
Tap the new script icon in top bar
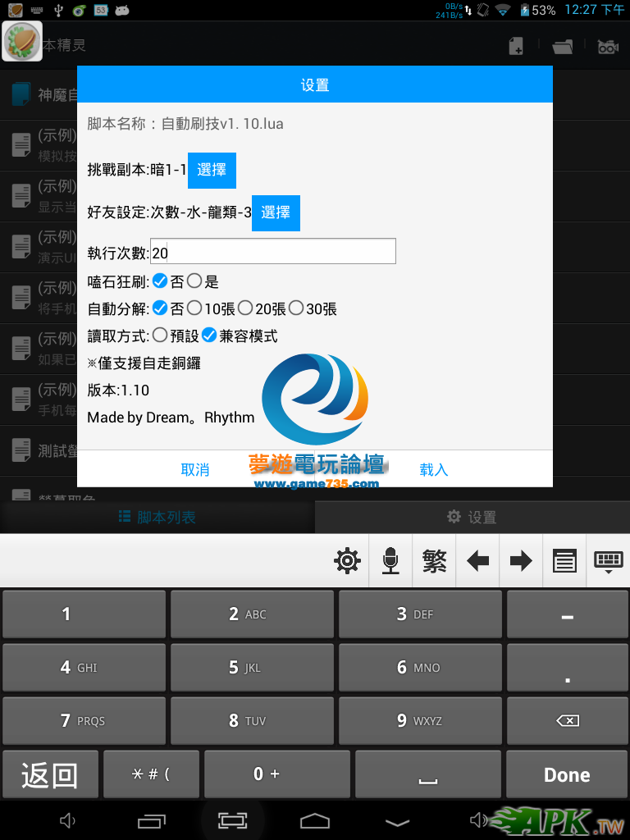click(x=516, y=46)
